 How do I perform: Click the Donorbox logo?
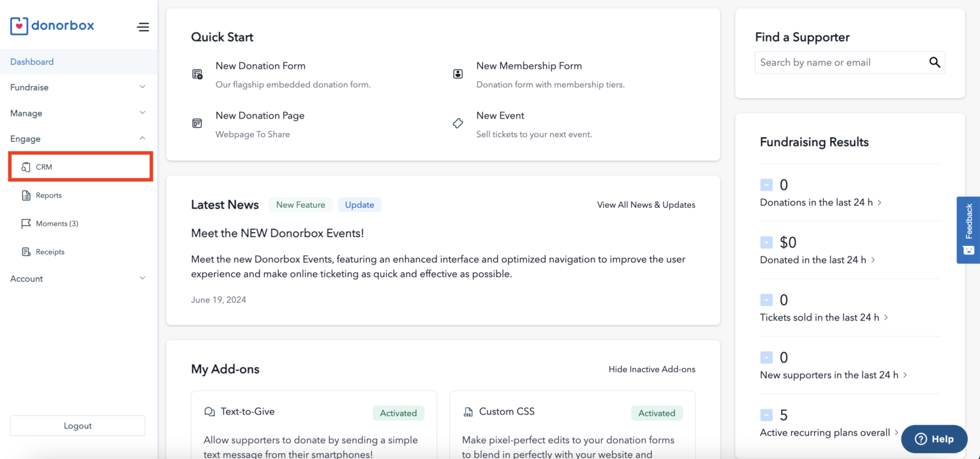pos(52,25)
